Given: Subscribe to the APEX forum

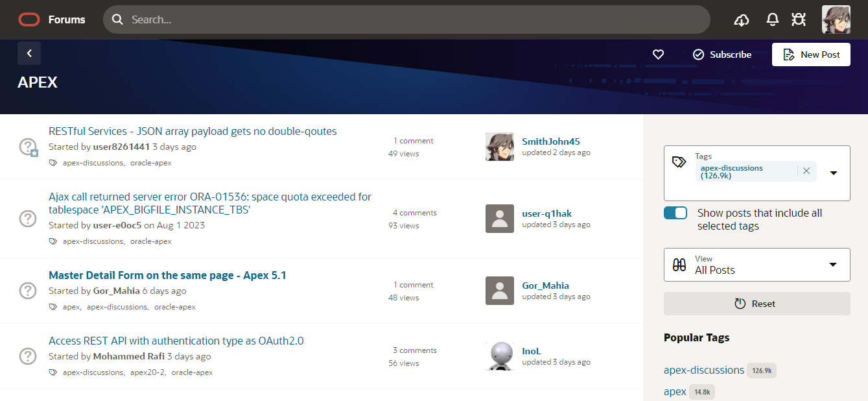Looking at the screenshot, I should [x=722, y=55].
